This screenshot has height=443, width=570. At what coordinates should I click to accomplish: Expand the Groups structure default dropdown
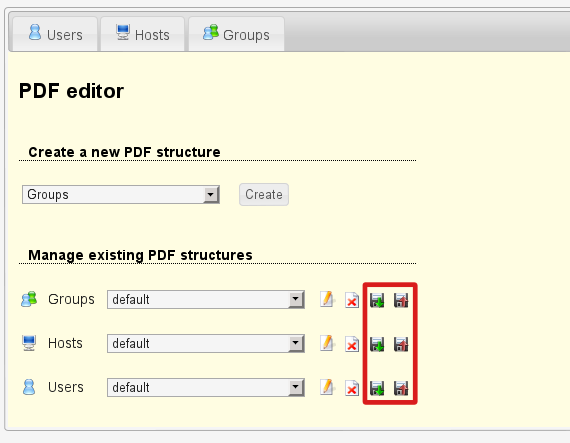(206, 299)
